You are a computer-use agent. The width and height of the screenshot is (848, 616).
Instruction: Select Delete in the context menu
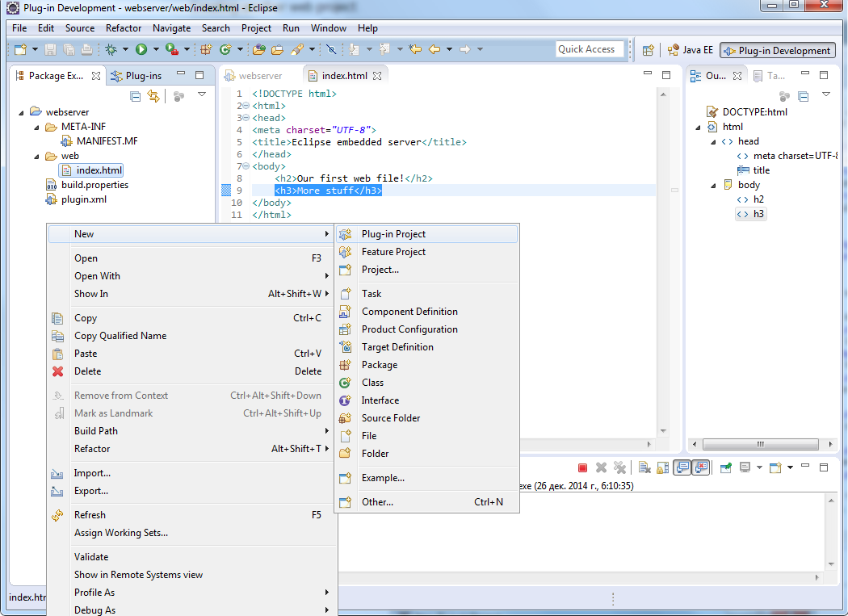tap(192, 371)
